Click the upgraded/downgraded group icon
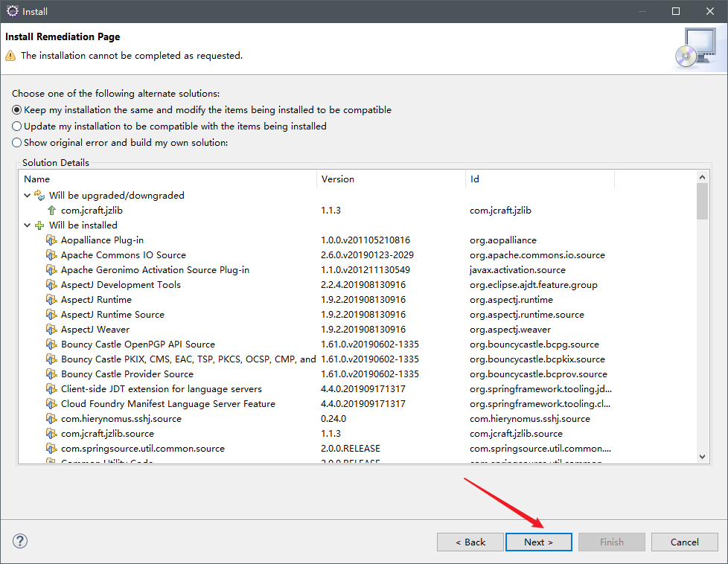Image resolution: width=728 pixels, height=564 pixels. click(40, 196)
